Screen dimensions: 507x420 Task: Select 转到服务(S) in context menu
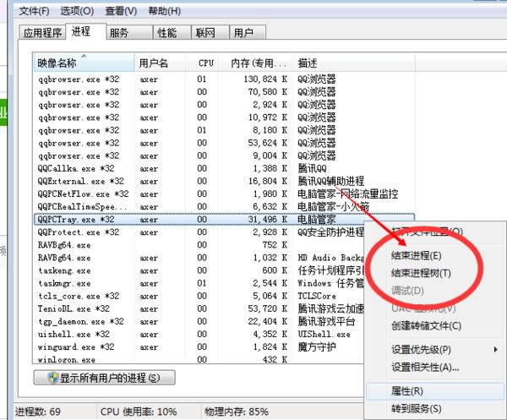pyautogui.click(x=416, y=409)
